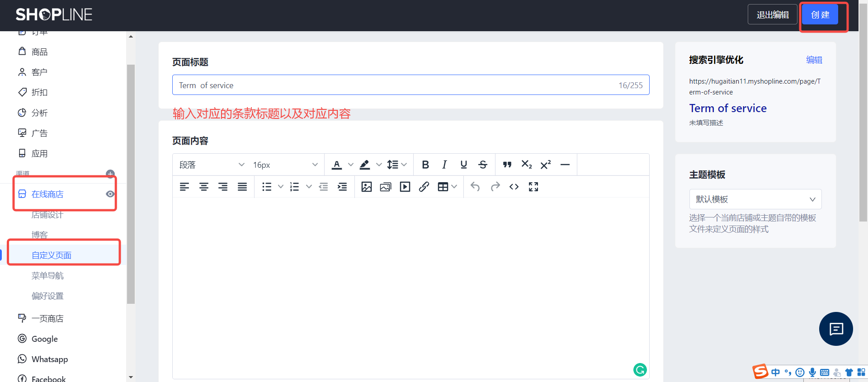Open the paragraph style dropdown
Viewport: 868px width, 382px height.
212,165
